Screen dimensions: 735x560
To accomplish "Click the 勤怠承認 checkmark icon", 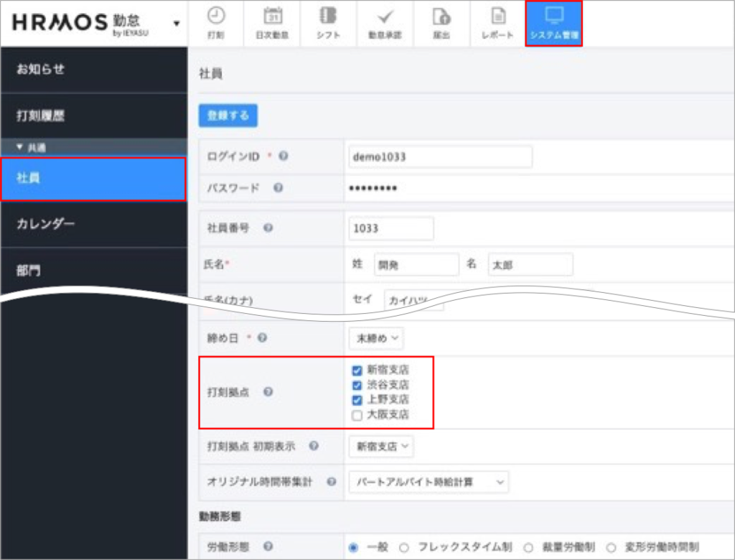I will 385,23.
